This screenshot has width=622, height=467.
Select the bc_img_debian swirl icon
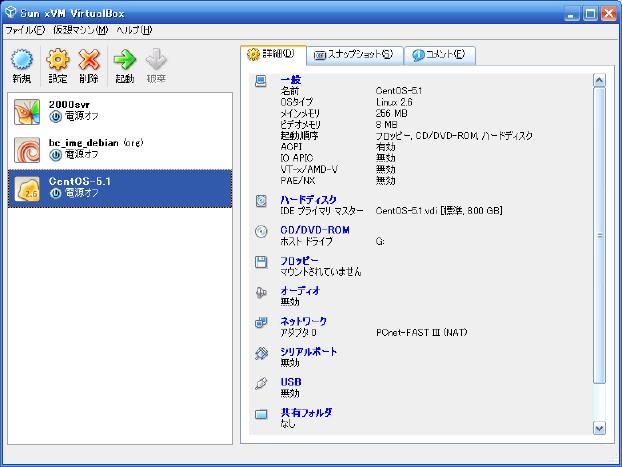point(27,150)
